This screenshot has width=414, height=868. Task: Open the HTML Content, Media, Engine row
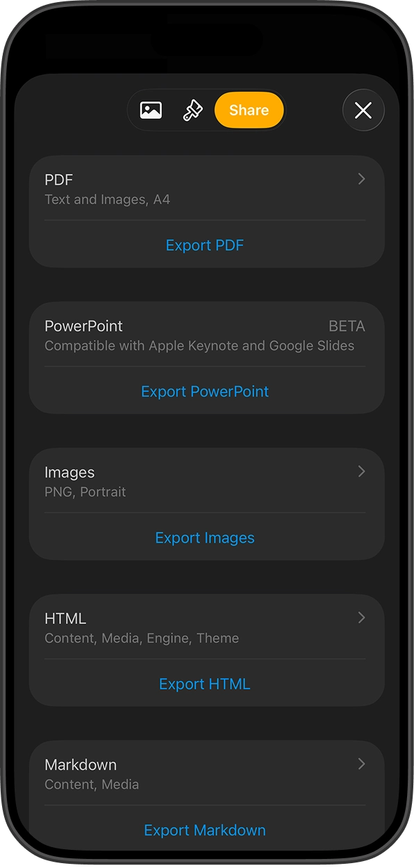[x=206, y=627]
